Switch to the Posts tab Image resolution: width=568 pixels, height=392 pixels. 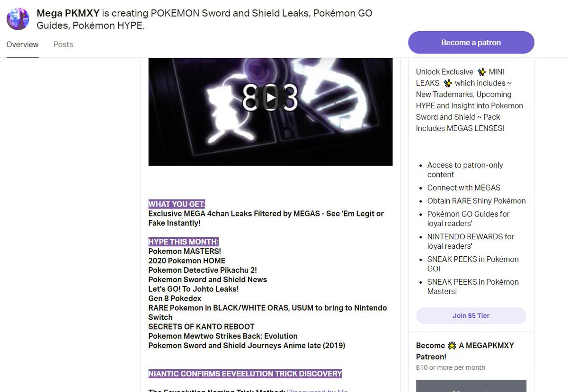(63, 44)
